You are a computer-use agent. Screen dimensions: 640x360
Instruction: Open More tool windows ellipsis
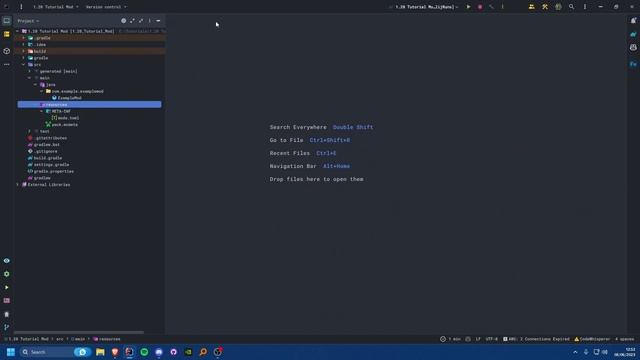[7, 64]
